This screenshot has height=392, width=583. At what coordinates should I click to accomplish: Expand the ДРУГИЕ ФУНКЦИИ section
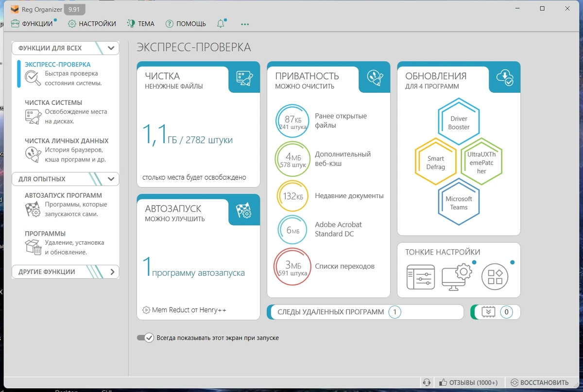[x=112, y=272]
